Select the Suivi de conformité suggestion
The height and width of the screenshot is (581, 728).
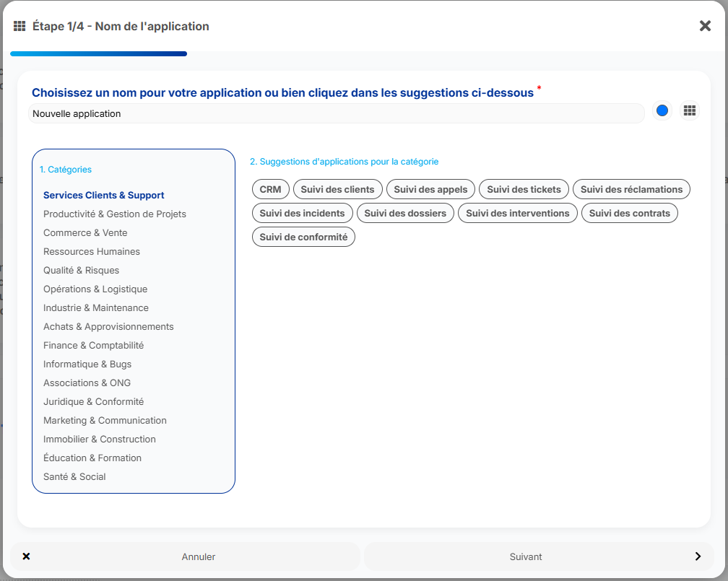click(303, 237)
